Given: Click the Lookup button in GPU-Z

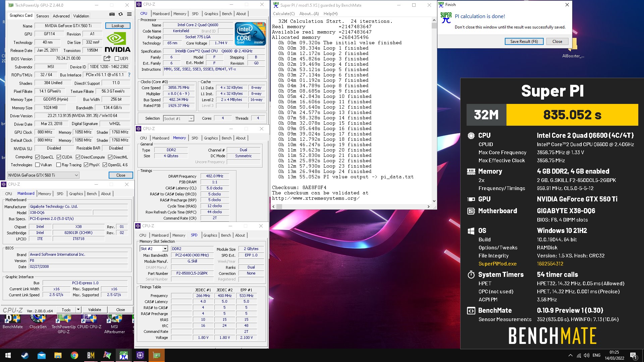Looking at the screenshot, I should click(x=118, y=25).
